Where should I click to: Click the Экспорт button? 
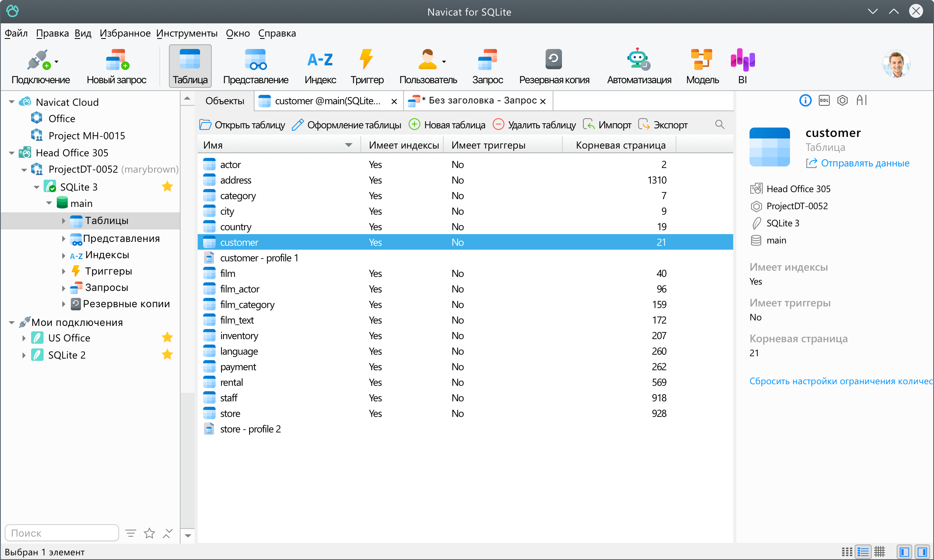(663, 125)
